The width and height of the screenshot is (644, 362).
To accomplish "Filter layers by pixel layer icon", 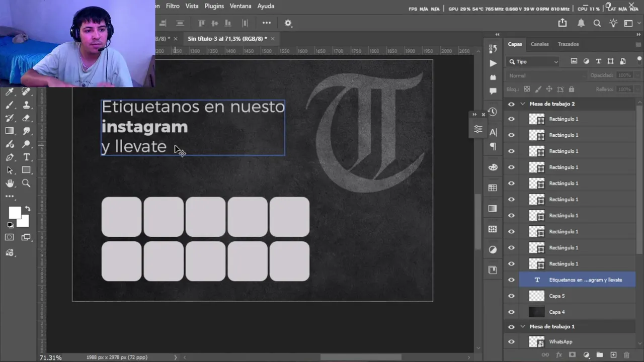I will (x=574, y=61).
